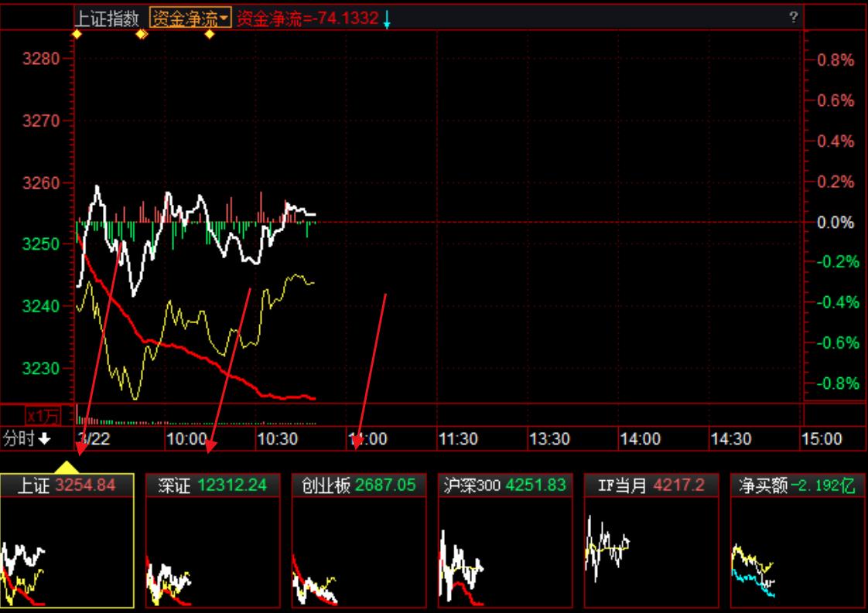This screenshot has height=613, width=868.
Task: Click the rightmost yellow diamond marker
Action: [209, 34]
